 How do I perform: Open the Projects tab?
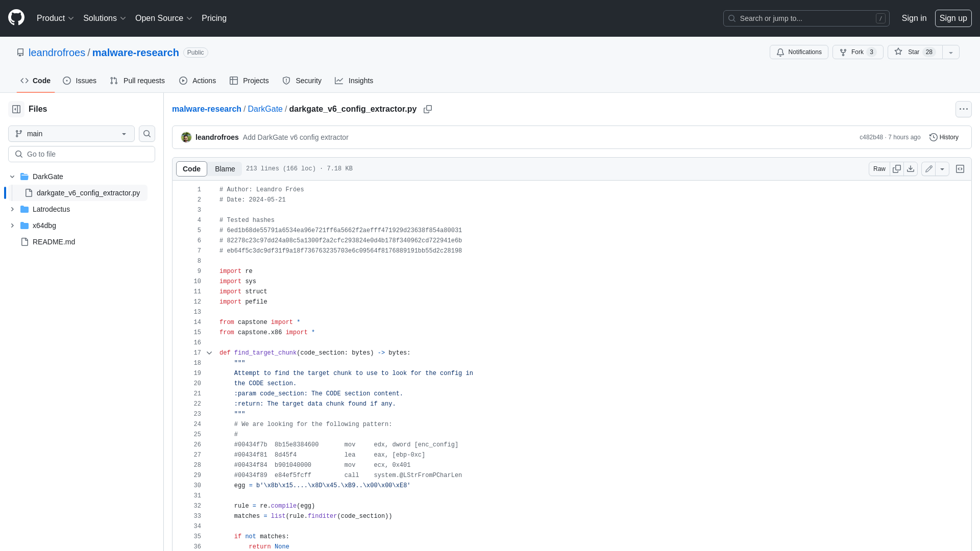point(249,81)
